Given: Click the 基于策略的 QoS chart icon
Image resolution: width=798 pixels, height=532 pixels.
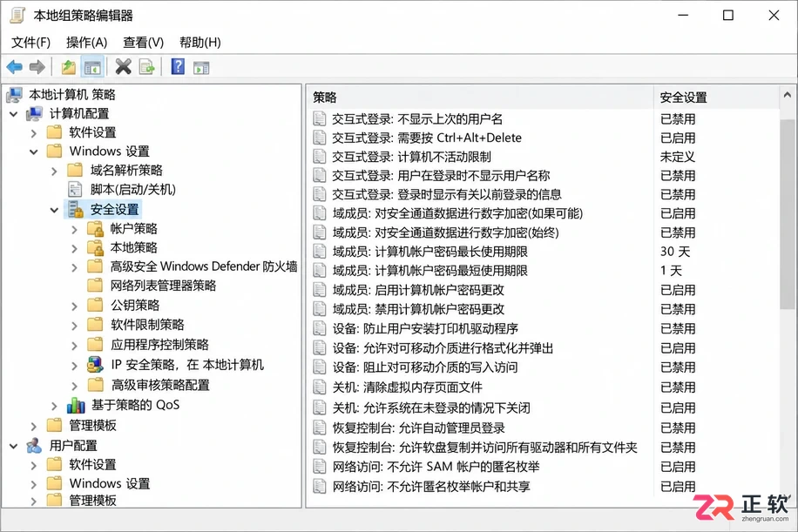Looking at the screenshot, I should 76,405.
